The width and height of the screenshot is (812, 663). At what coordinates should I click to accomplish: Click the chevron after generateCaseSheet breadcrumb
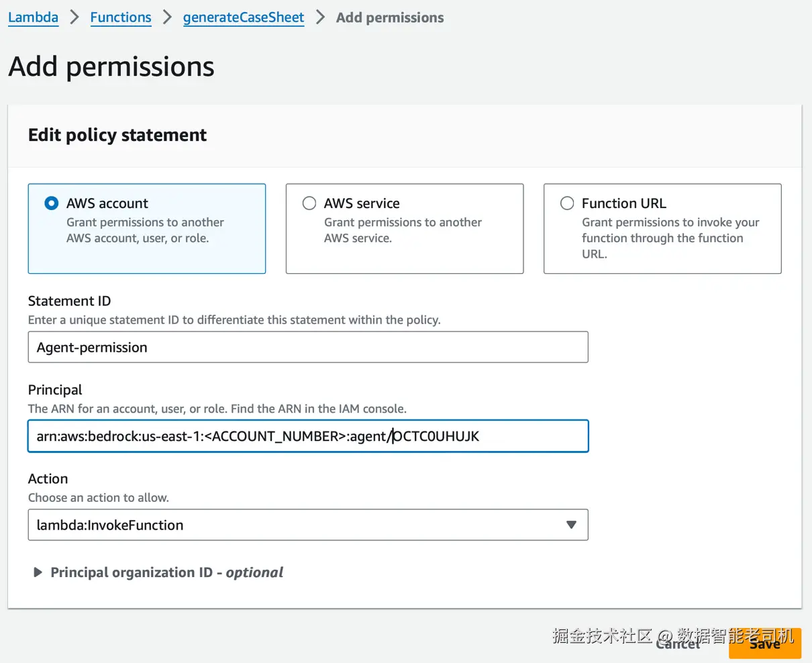click(x=320, y=17)
